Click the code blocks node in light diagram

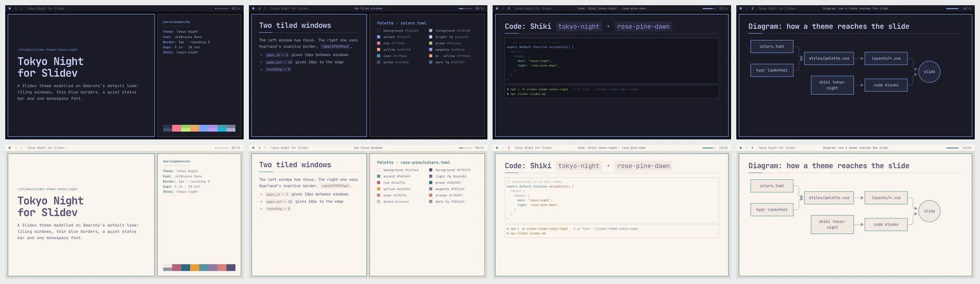pyautogui.click(x=886, y=225)
